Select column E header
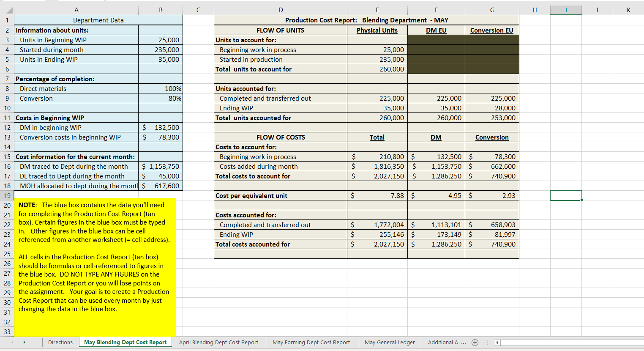The height and width of the screenshot is (351, 644). coord(377,10)
